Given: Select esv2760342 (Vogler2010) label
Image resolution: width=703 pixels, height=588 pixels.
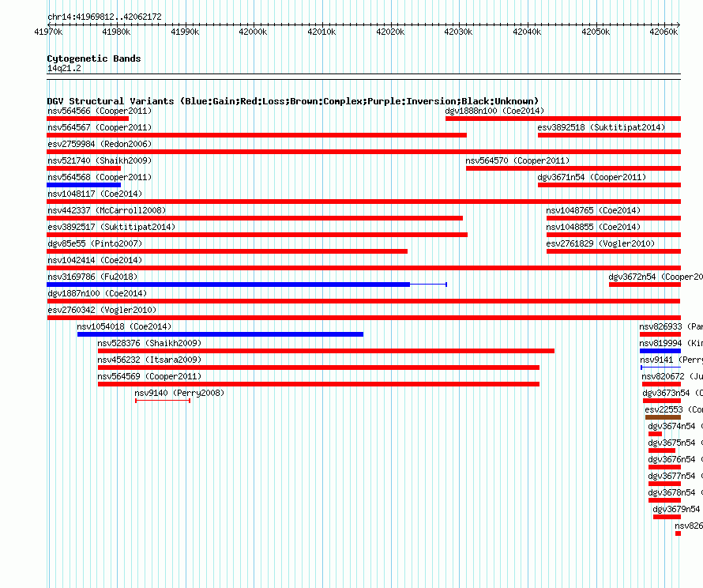Looking at the screenshot, I should [102, 310].
